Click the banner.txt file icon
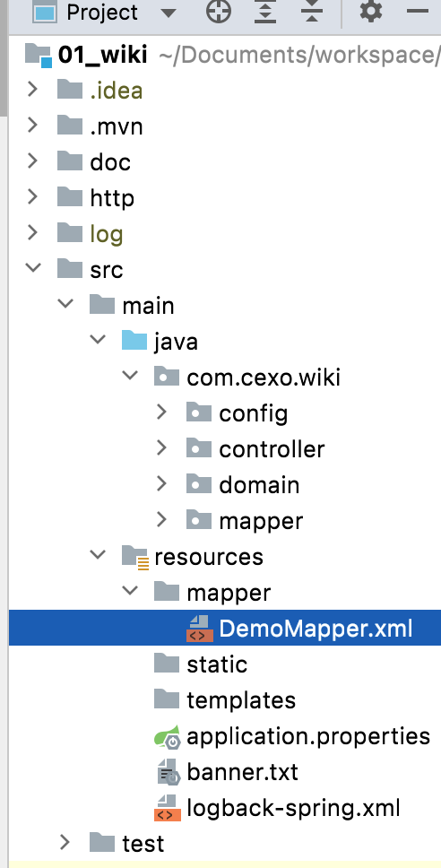441x868 pixels. [x=168, y=772]
